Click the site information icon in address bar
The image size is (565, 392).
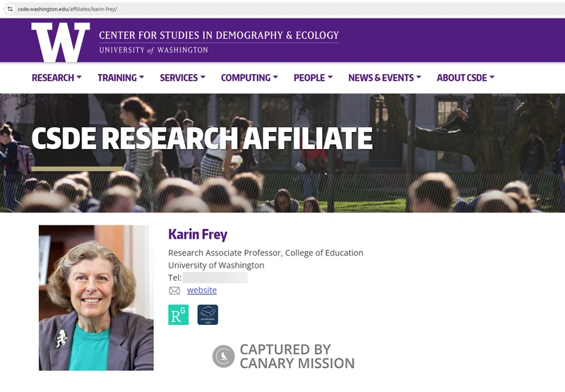coord(10,9)
